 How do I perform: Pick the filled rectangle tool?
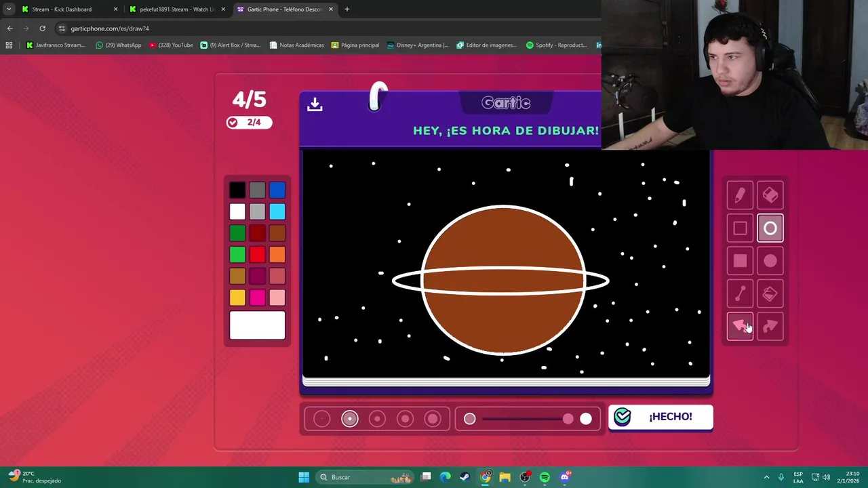pos(740,261)
